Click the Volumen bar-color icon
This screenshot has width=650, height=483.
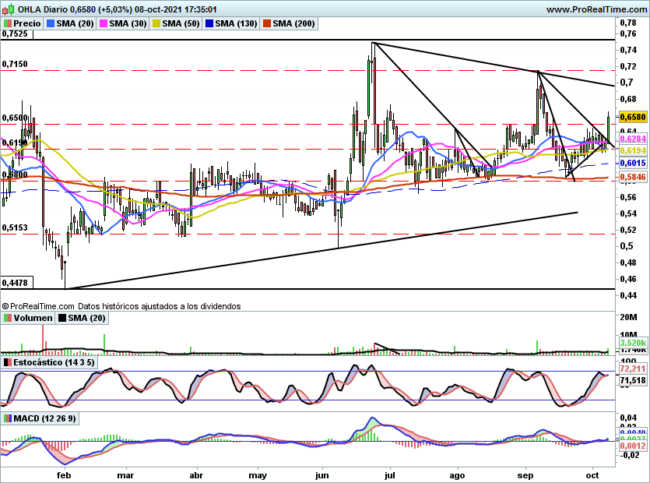pos(7,318)
